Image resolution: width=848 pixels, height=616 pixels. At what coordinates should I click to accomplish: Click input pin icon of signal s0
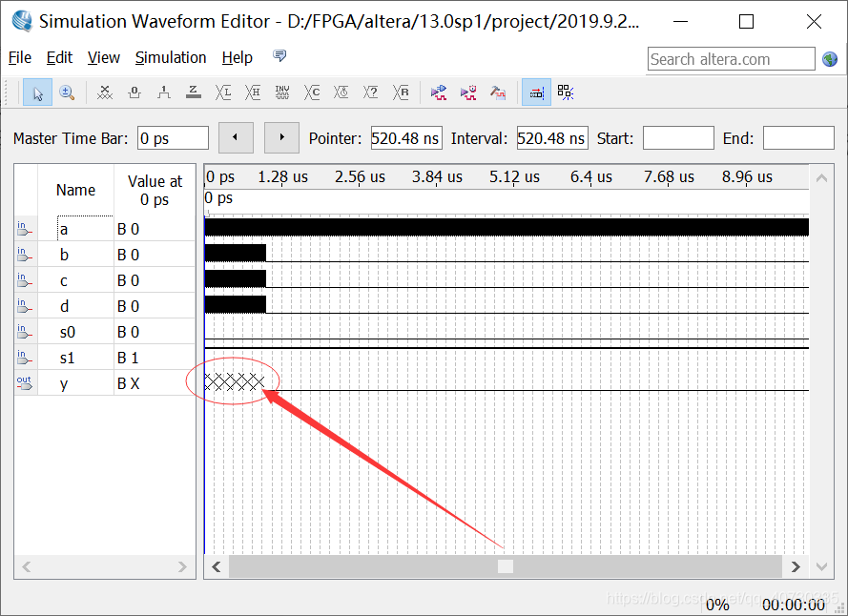pos(25,332)
